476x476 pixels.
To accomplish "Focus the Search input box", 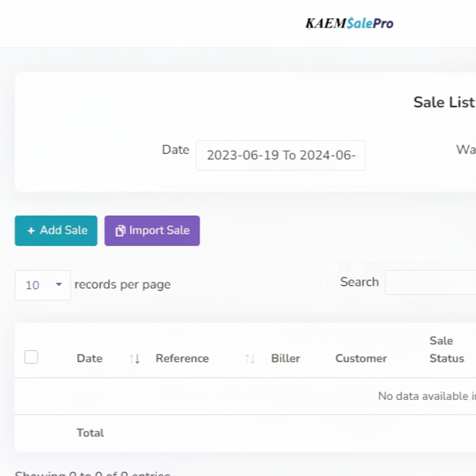I will click(430, 283).
